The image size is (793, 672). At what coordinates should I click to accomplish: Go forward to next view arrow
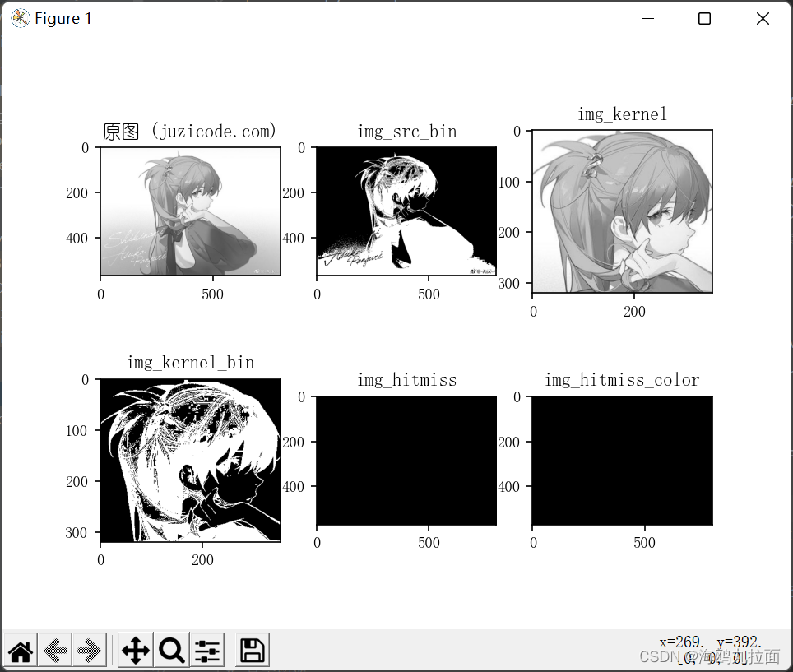[89, 651]
